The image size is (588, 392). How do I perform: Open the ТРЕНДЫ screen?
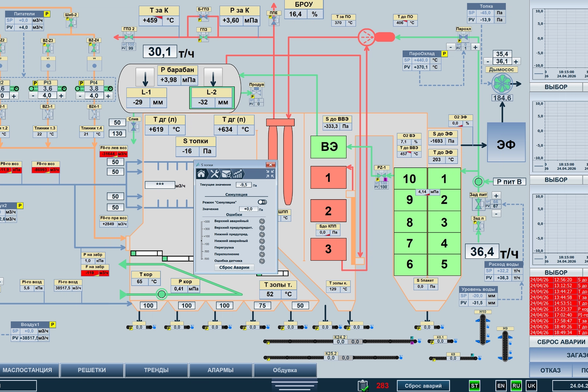156,370
